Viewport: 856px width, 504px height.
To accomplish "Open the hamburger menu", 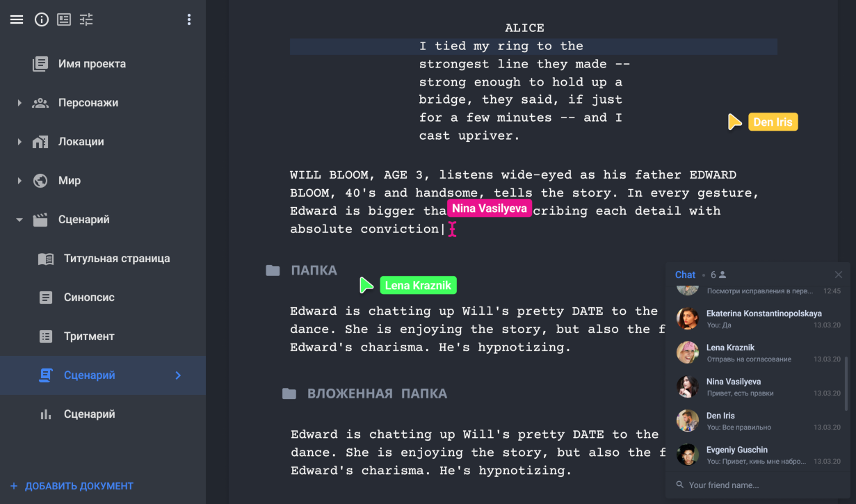I will 17,19.
